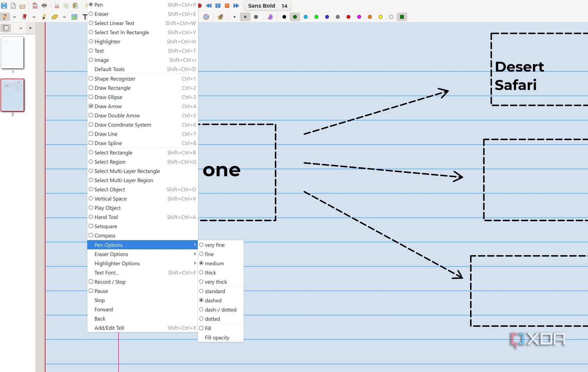Viewport: 588px width, 372px height.
Task: Paste from clipboard using the toolbar icon
Action: [x=75, y=6]
